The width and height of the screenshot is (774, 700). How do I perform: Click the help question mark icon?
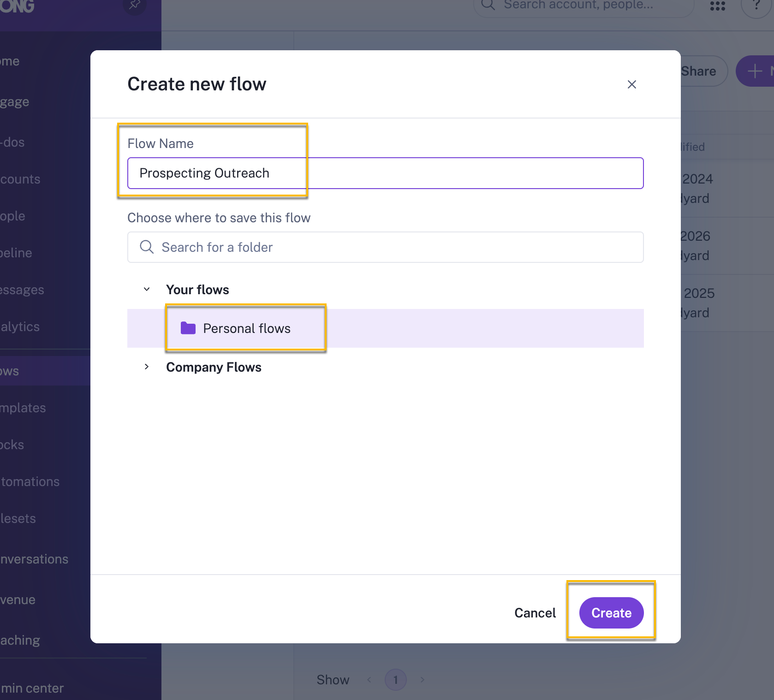pyautogui.click(x=756, y=6)
